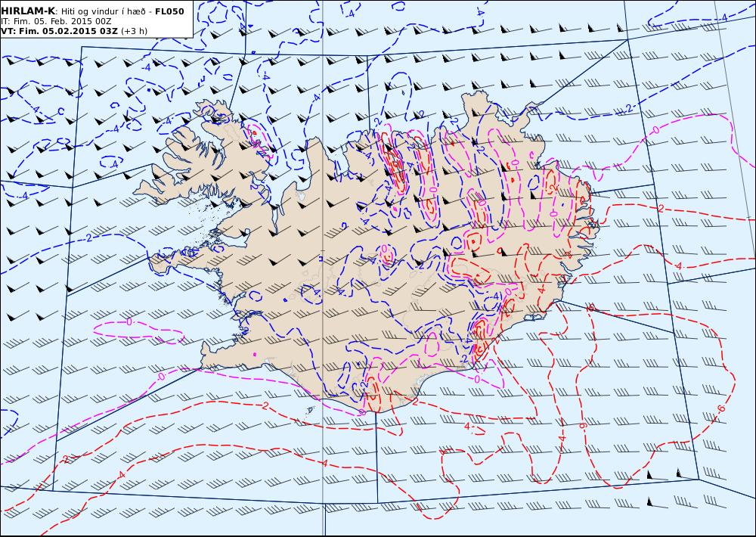Image resolution: width=756 pixels, height=537 pixels.
Task: Click the FL050 flight level label
Action: pyautogui.click(x=169, y=11)
